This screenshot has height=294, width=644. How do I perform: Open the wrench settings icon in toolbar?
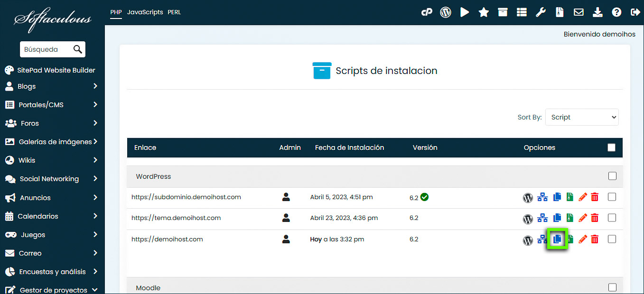(541, 12)
